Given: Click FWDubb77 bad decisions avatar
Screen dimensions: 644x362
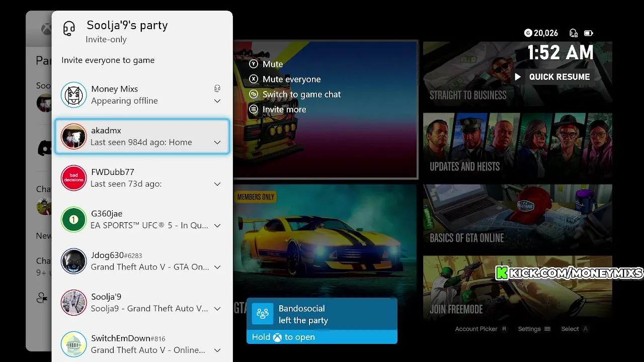Looking at the screenshot, I should pos(73,178).
